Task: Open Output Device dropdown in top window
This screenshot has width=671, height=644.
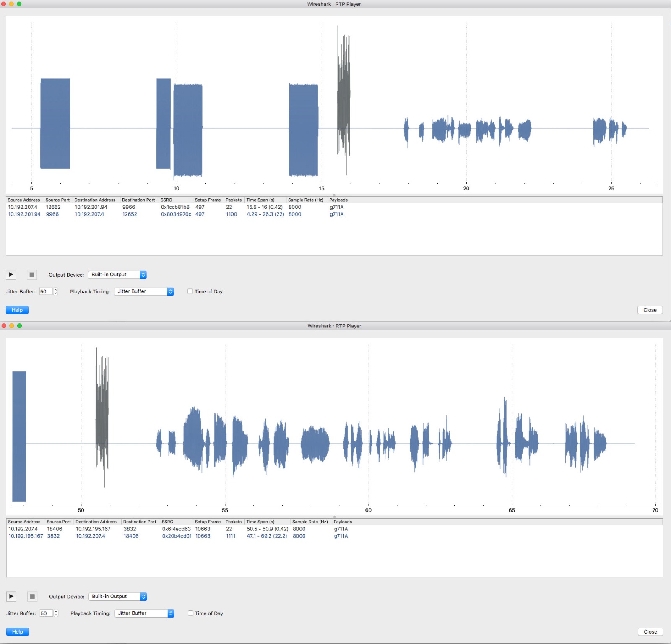Action: click(x=117, y=275)
